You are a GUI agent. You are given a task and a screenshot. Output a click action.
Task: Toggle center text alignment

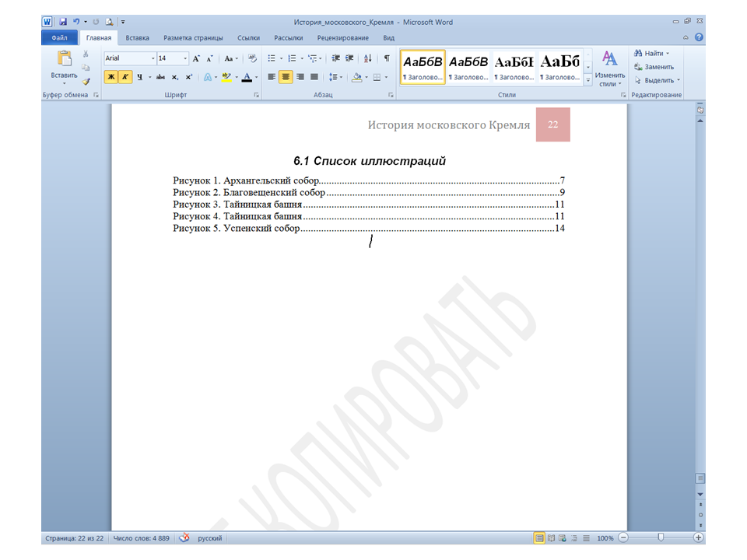pos(286,77)
